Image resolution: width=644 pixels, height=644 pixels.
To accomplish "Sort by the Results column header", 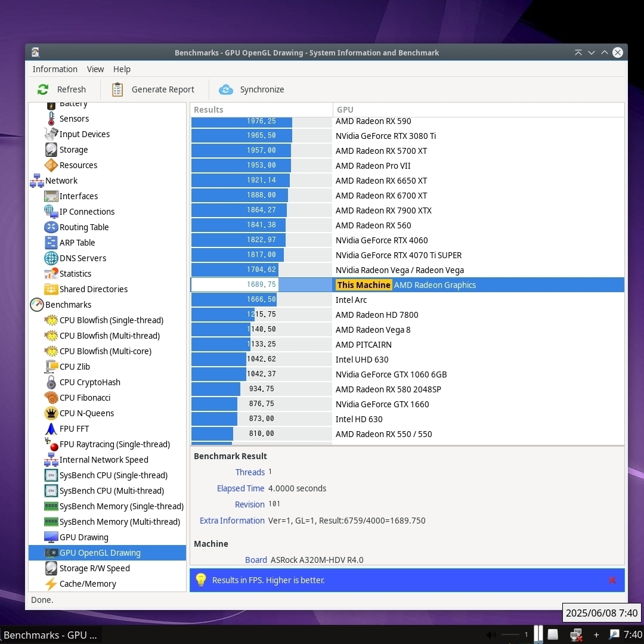I will (261, 110).
